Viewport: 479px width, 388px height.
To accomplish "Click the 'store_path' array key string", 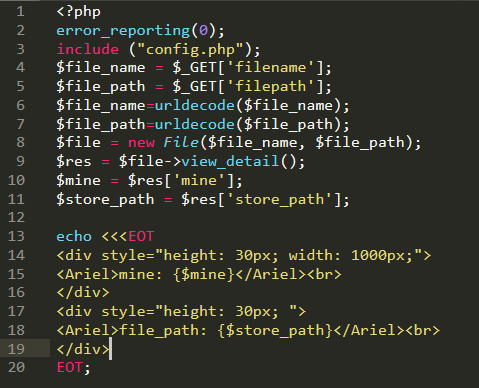I will click(279, 199).
